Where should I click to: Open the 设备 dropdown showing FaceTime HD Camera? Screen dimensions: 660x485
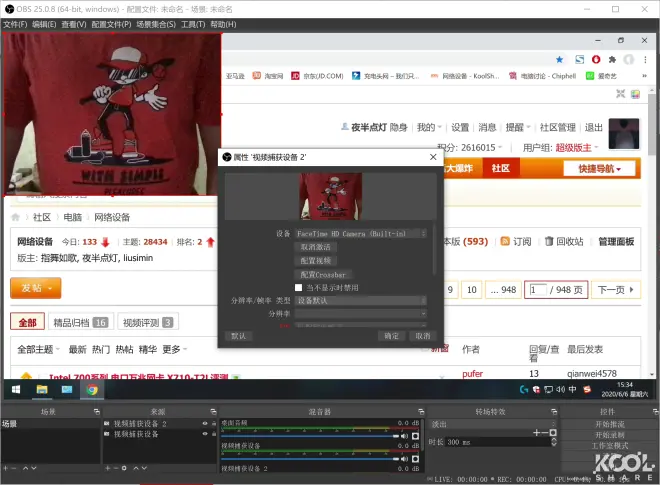point(361,233)
